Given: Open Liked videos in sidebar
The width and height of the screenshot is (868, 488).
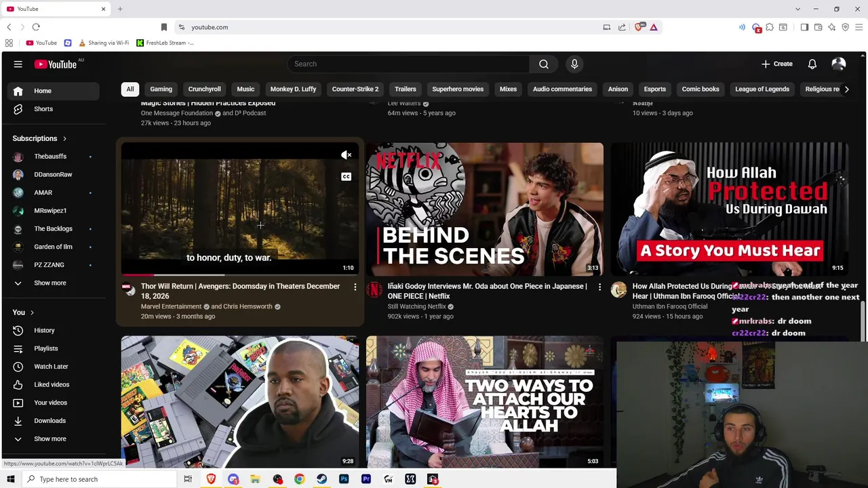Looking at the screenshot, I should [x=52, y=384].
